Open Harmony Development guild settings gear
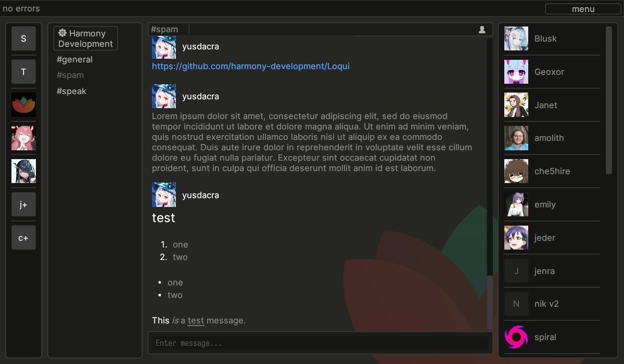The height and width of the screenshot is (364, 624). point(62,33)
